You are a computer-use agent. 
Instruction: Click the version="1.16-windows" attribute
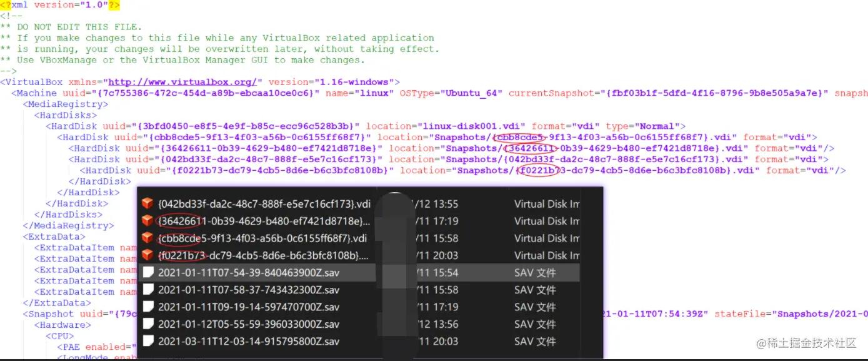(331, 82)
